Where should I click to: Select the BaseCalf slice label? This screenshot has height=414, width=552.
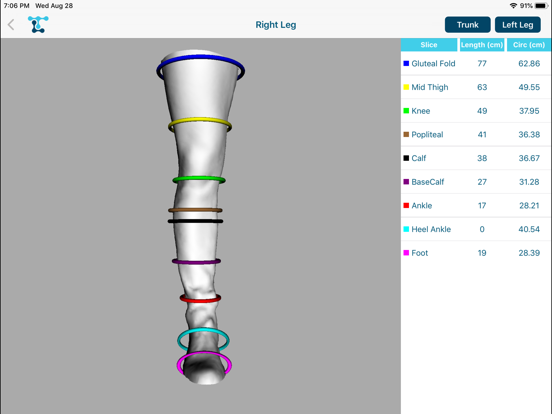tap(428, 182)
